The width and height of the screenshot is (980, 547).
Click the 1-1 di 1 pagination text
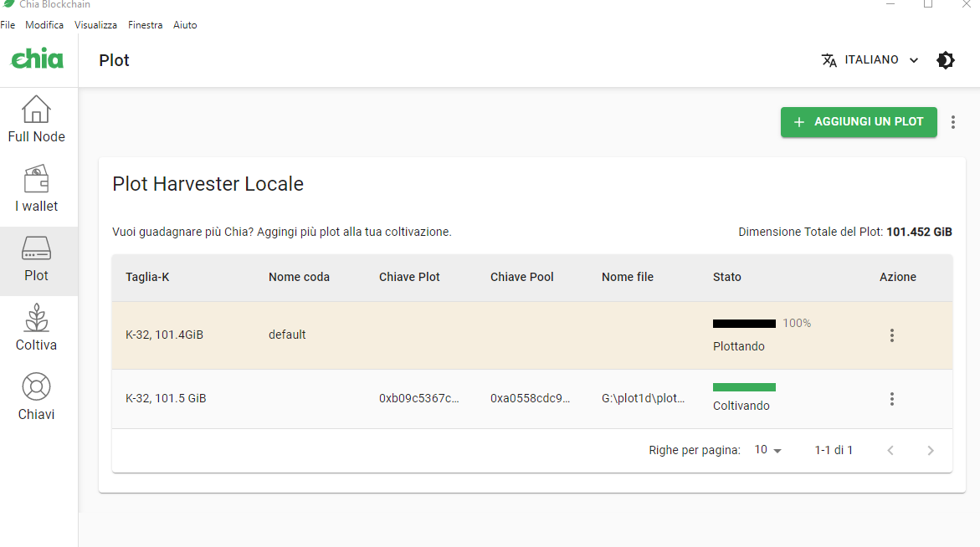(x=834, y=450)
